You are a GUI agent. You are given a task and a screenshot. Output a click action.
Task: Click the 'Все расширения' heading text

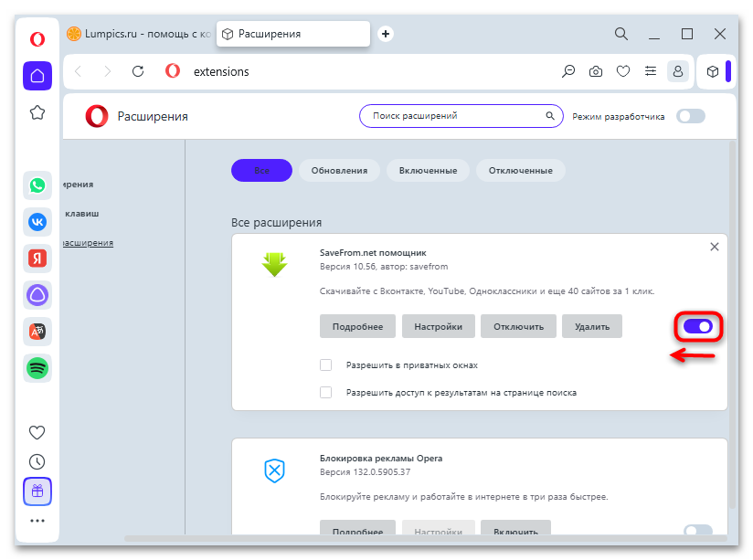tap(277, 223)
